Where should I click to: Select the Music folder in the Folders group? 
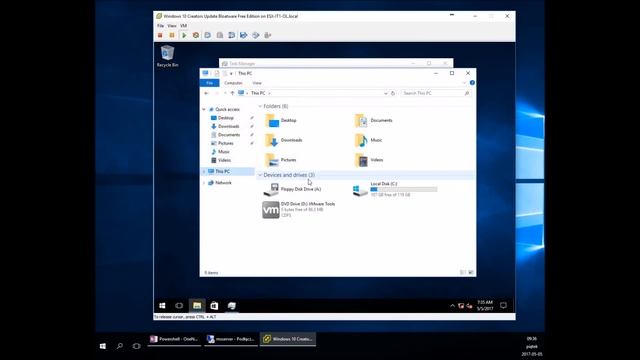(x=368, y=140)
